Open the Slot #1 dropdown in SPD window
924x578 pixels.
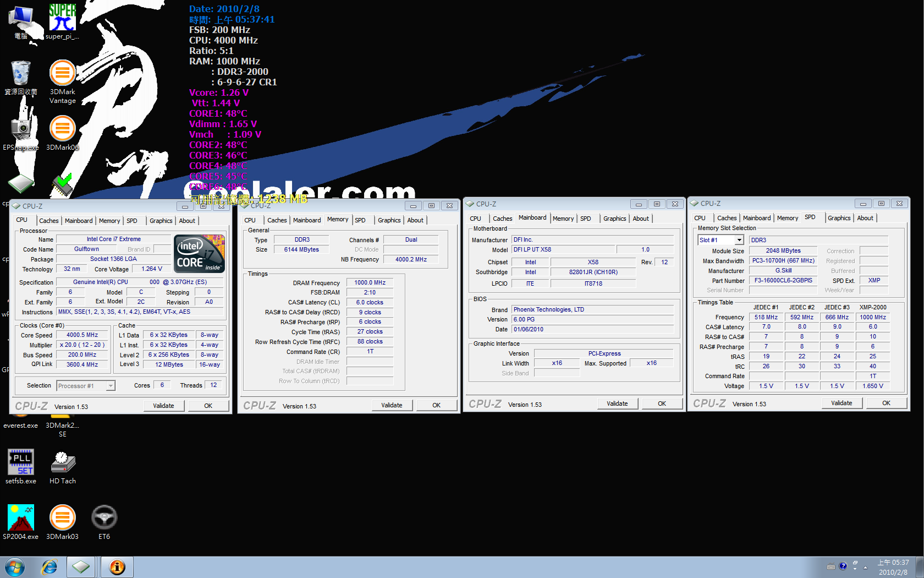pyautogui.click(x=721, y=240)
